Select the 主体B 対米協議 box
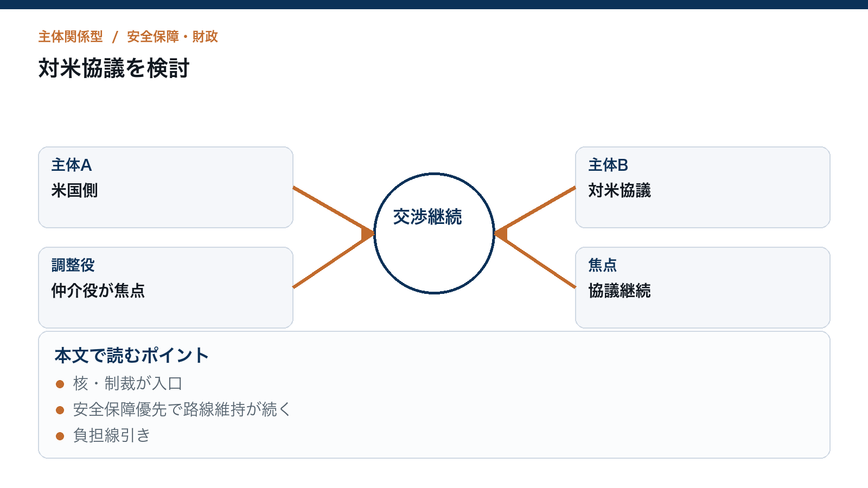The image size is (868, 488). point(703,187)
